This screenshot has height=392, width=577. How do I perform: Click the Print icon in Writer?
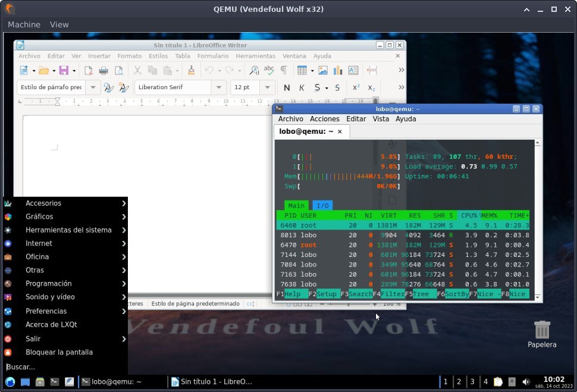tap(104, 70)
